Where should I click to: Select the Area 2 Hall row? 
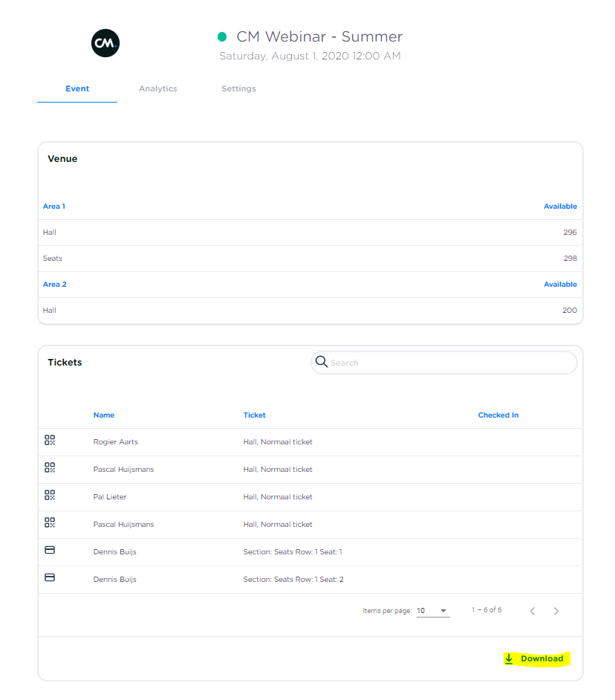tap(310, 311)
